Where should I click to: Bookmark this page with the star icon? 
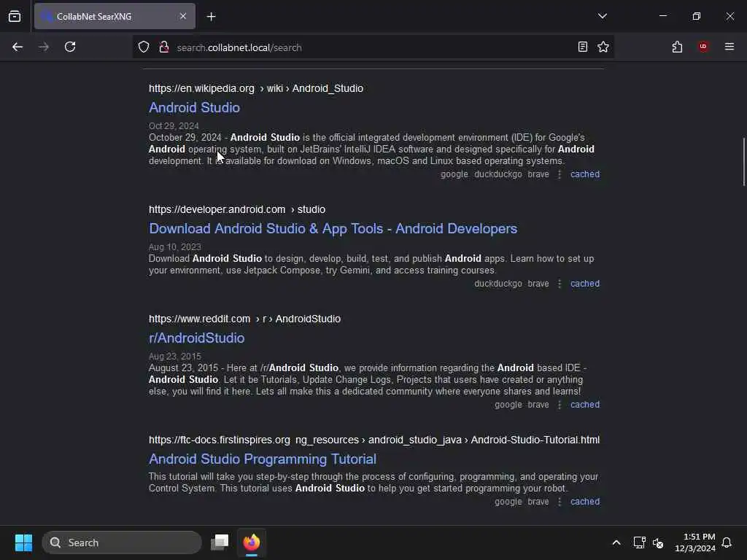click(x=603, y=47)
